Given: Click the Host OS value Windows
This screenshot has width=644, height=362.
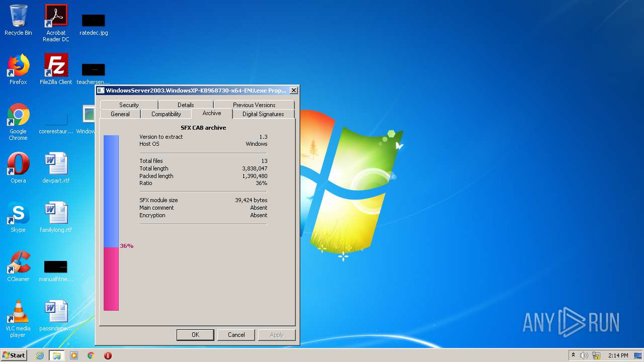Looking at the screenshot, I should pos(257,144).
